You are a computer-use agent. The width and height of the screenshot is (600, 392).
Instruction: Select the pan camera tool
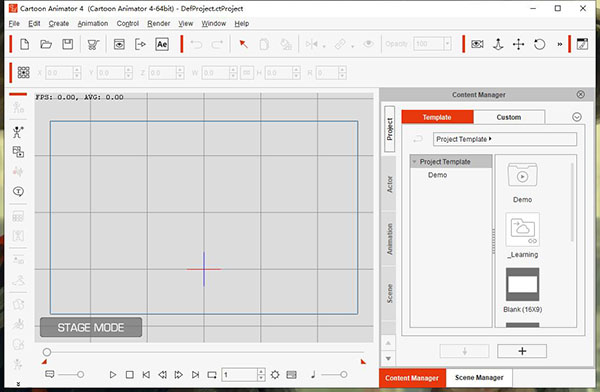coord(518,44)
